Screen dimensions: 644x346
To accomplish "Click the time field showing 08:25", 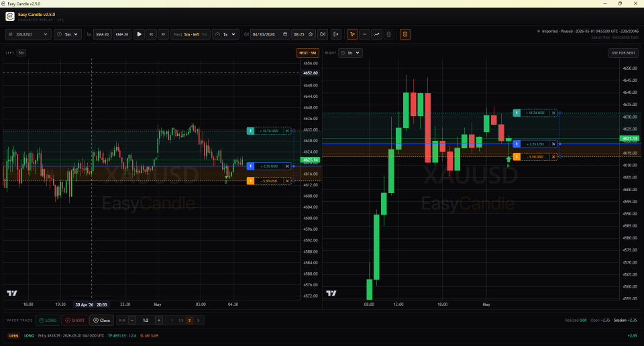I will point(303,34).
